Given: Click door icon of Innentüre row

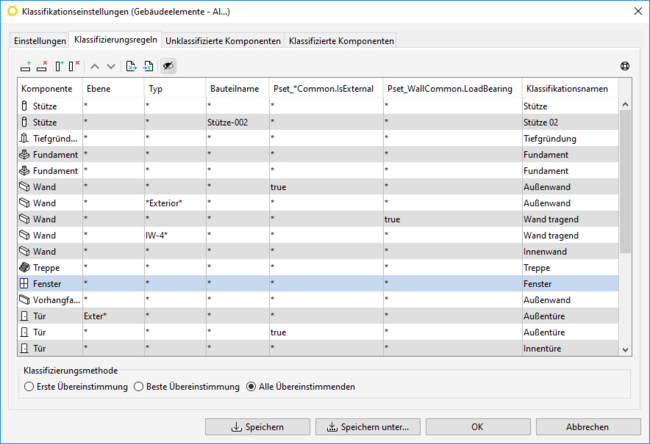Looking at the screenshot, I should 24,349.
